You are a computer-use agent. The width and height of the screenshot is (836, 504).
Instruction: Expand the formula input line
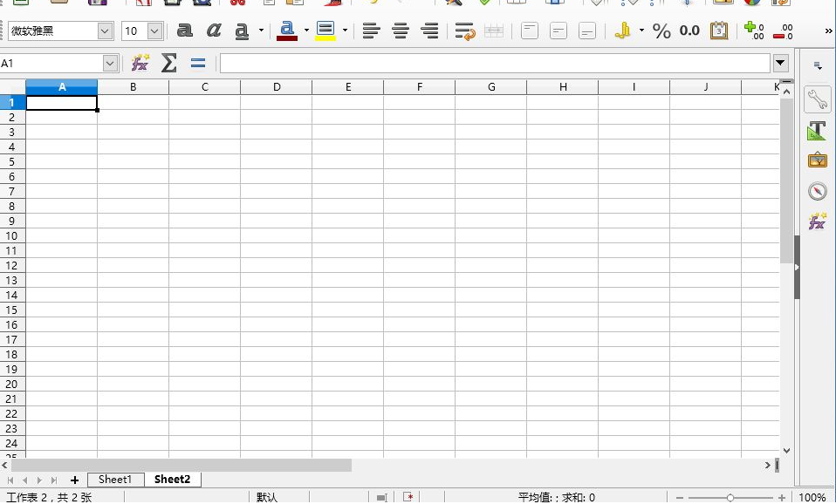[780, 64]
